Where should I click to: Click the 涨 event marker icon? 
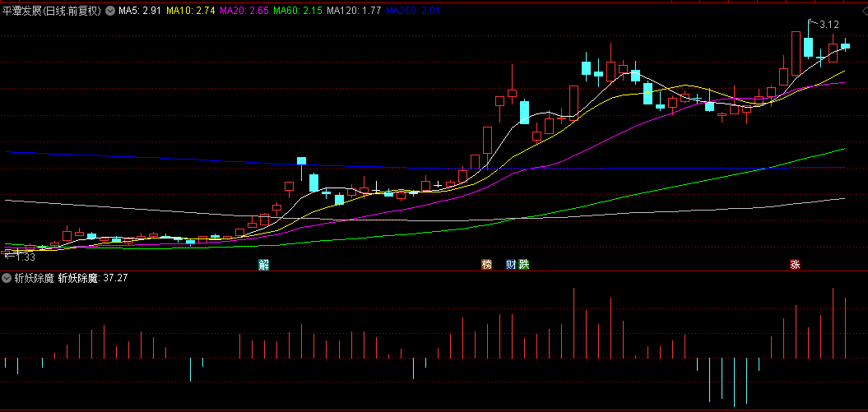click(x=795, y=265)
